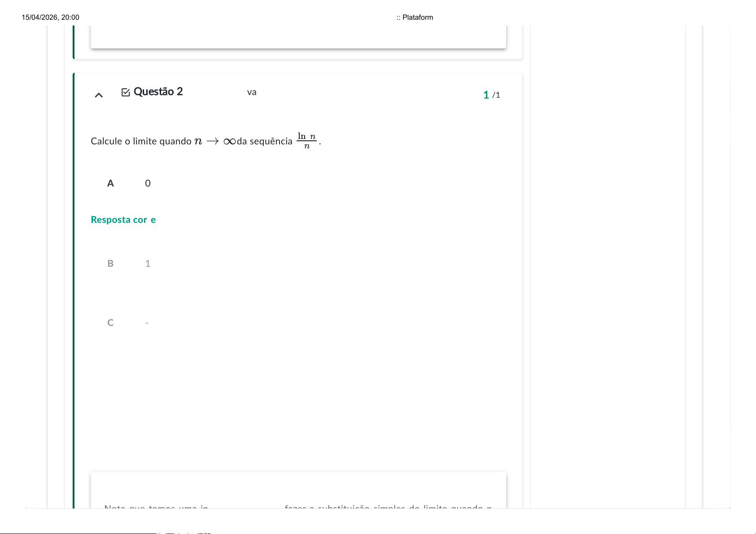
Task: Click the "/1" total points text
Action: click(496, 95)
